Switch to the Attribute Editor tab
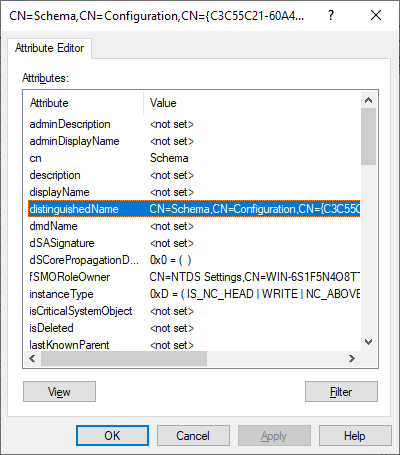This screenshot has width=400, height=455. click(x=49, y=48)
